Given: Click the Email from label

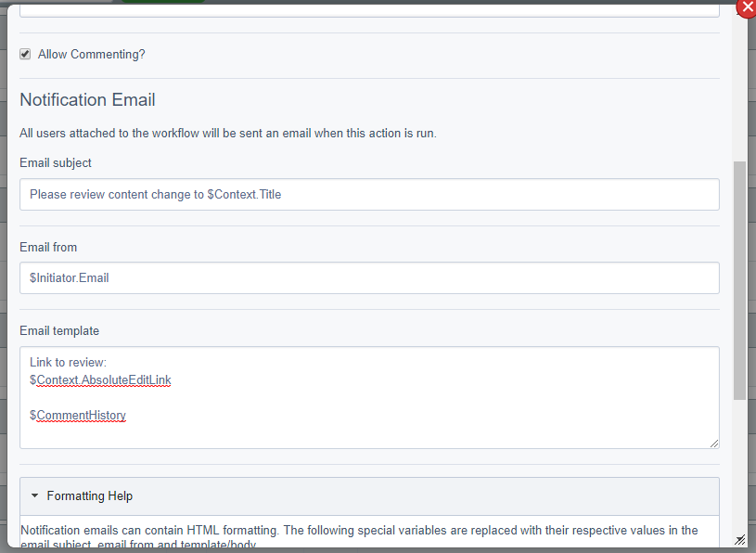Looking at the screenshot, I should 48,247.
